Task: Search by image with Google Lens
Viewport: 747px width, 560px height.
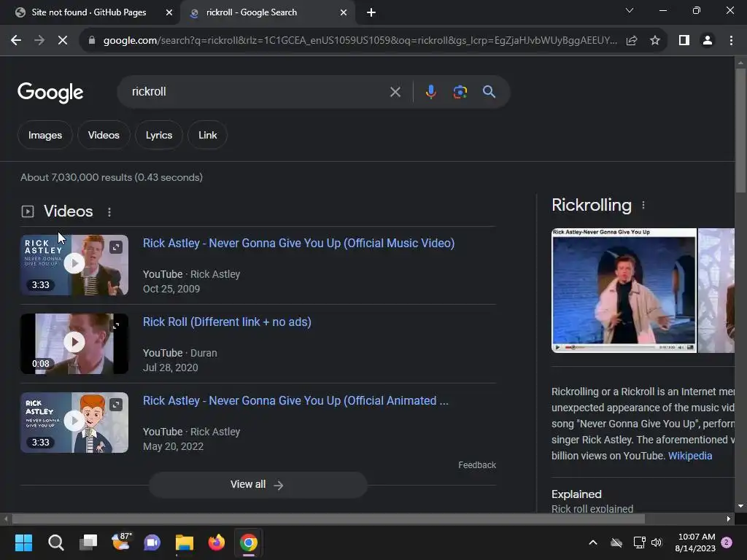Action: point(460,91)
